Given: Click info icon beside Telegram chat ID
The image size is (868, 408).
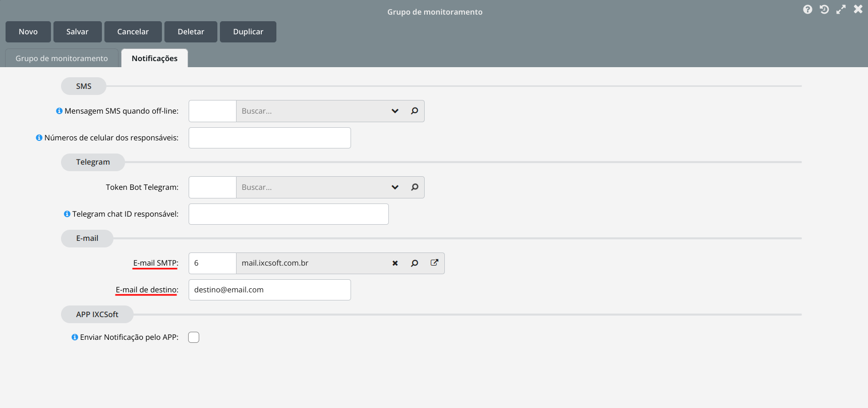Looking at the screenshot, I should 67,214.
